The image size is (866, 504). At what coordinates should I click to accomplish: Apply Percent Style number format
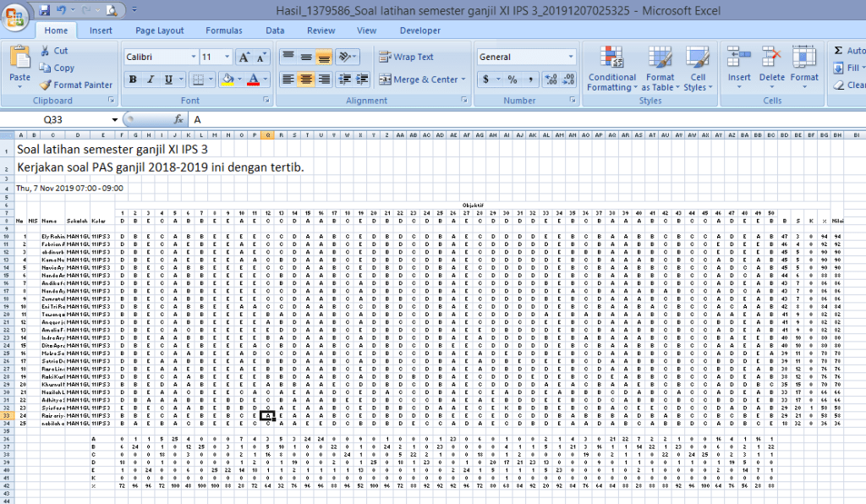coord(512,79)
